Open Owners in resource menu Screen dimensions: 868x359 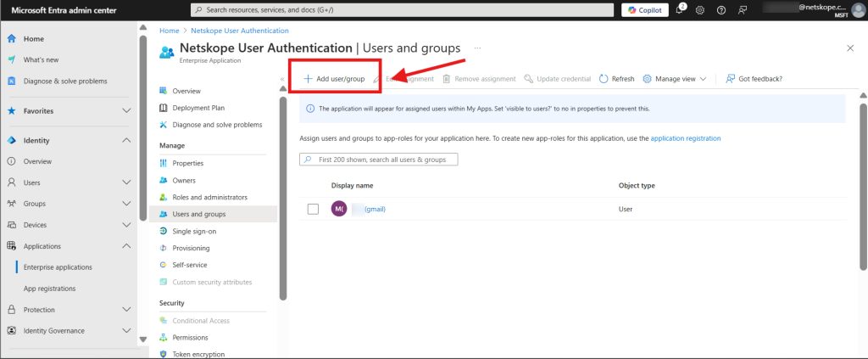pyautogui.click(x=184, y=181)
